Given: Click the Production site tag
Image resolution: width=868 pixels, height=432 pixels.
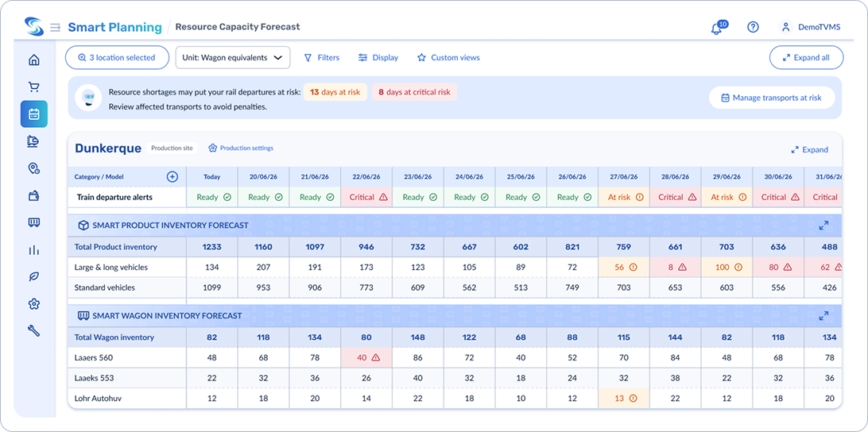Looking at the screenshot, I should 172,148.
